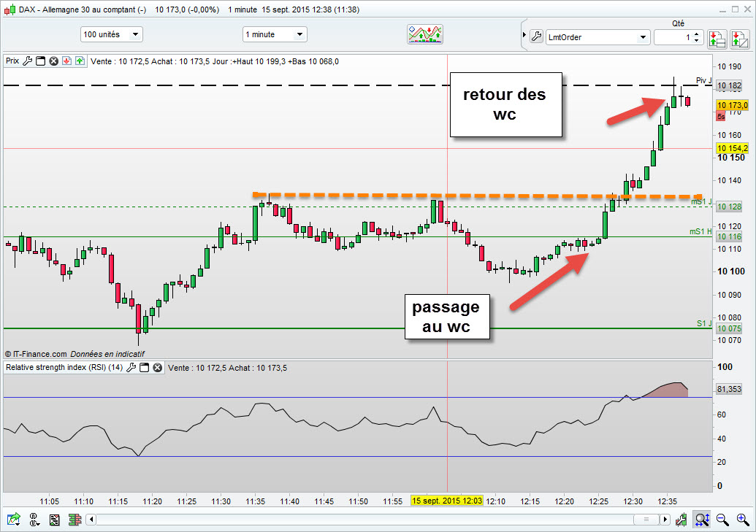Click the 12:25 time axis label
756x532 pixels.
(598, 501)
